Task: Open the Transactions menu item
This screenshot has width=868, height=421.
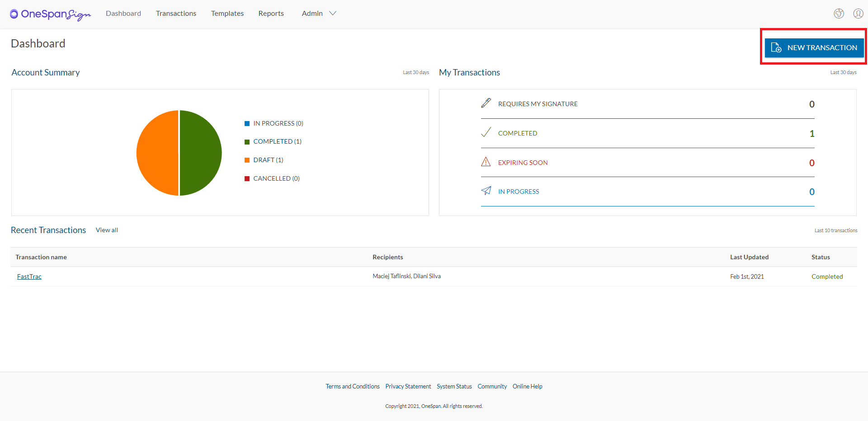Action: point(176,14)
